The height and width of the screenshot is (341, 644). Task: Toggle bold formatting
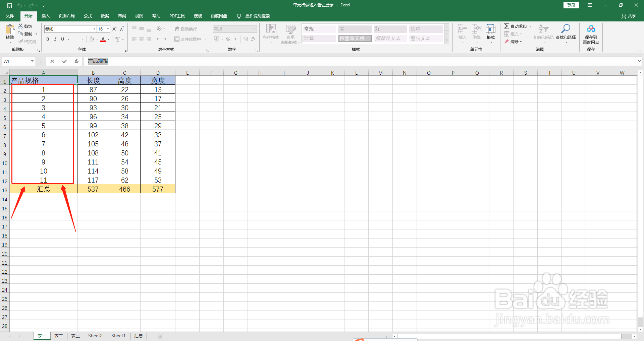[x=48, y=39]
